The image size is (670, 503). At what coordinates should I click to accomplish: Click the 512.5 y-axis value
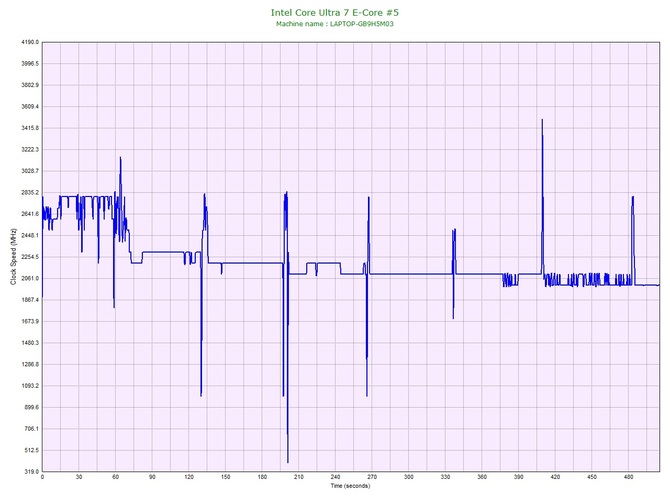point(31,450)
